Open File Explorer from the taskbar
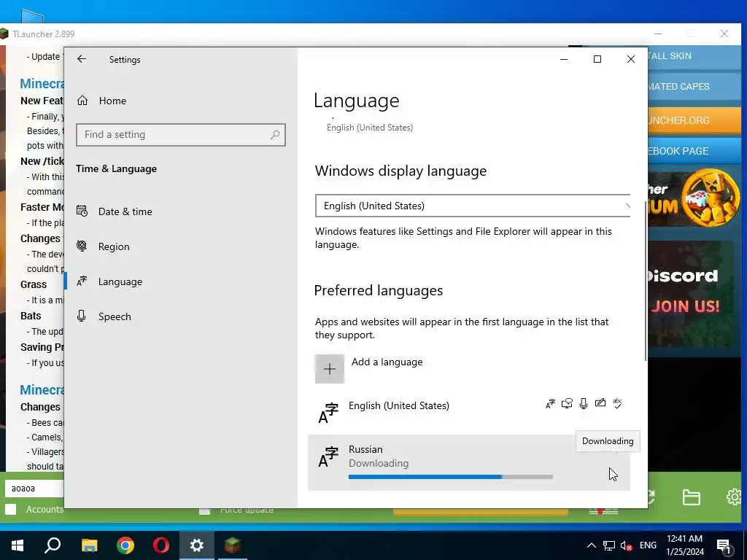Screen dimensions: 747x560 89,545
